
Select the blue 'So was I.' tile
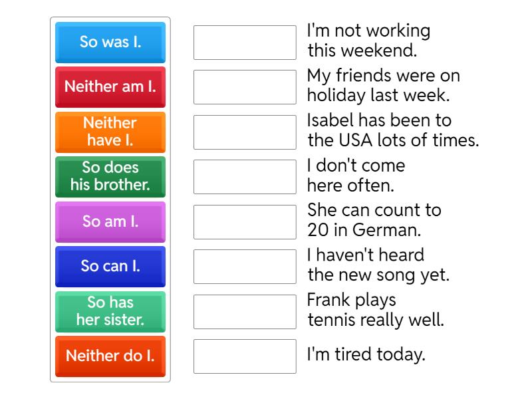110,42
